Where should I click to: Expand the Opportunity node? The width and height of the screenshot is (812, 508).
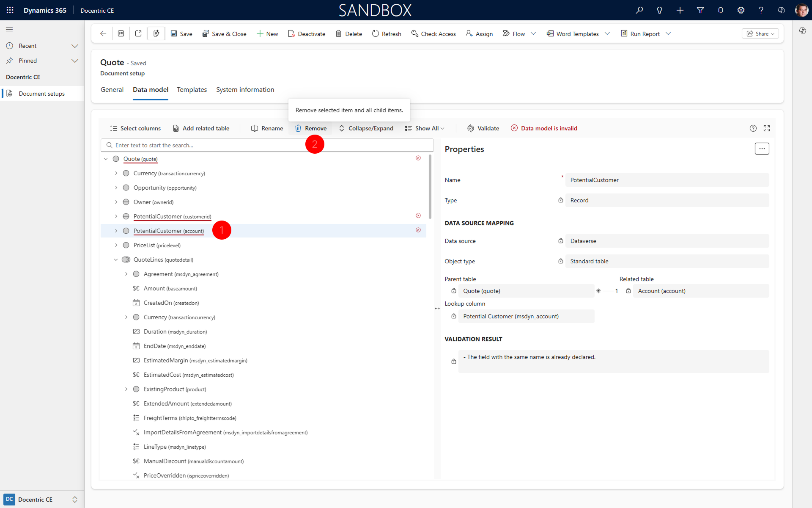116,188
